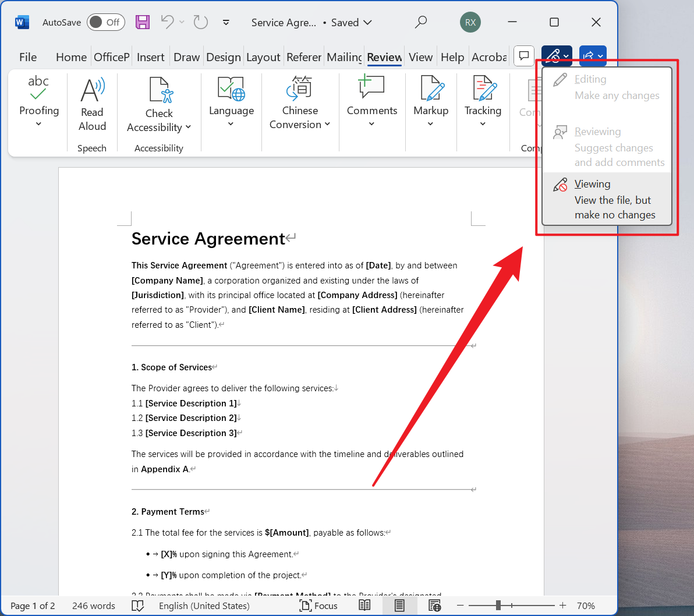Click the zoom slider handle
Viewport: 694px width, 616px height.
click(x=498, y=606)
